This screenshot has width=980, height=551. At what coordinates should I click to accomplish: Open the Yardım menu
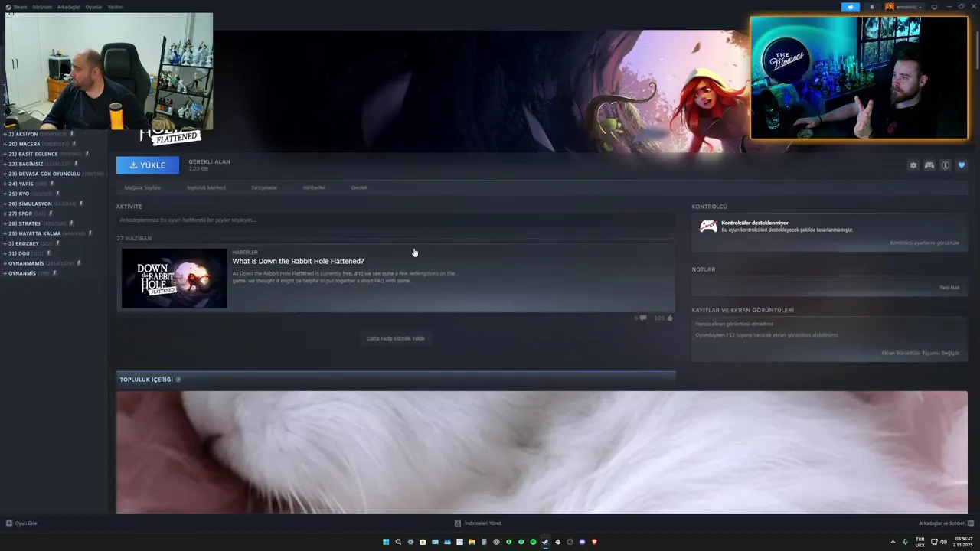[x=115, y=7]
